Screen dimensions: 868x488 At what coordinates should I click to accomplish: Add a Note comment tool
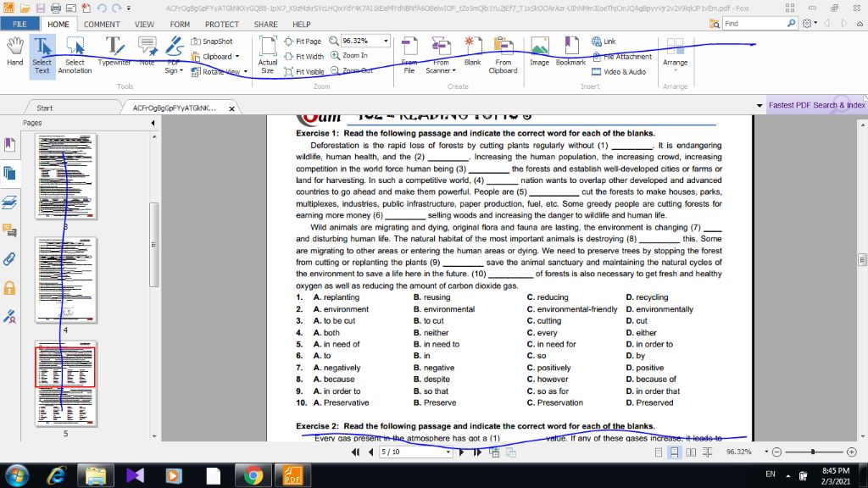[x=147, y=52]
